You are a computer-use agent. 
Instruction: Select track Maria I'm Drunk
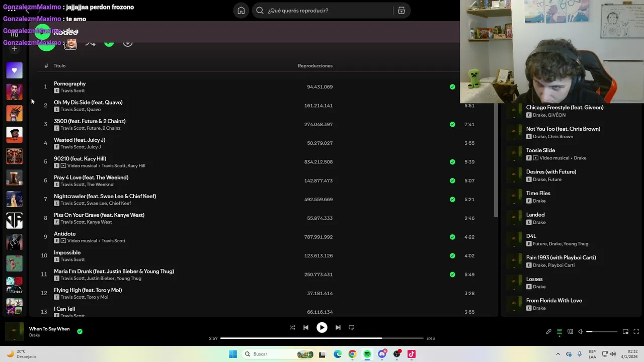[114, 271]
